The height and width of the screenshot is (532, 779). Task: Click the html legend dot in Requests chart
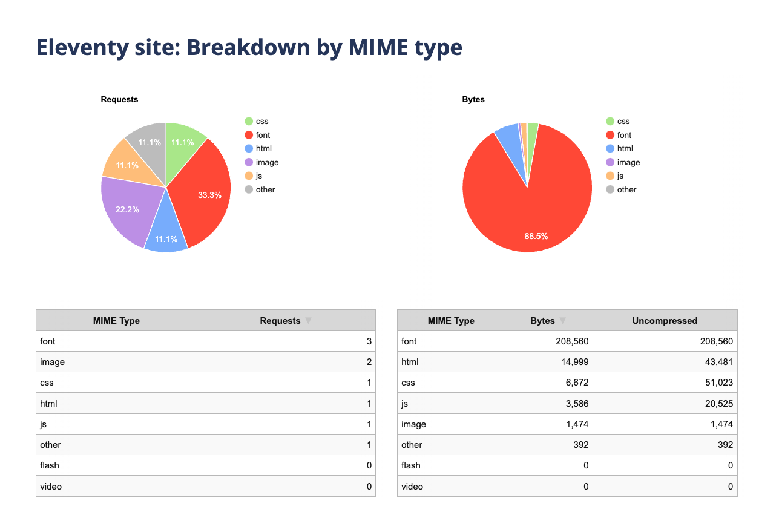click(249, 148)
